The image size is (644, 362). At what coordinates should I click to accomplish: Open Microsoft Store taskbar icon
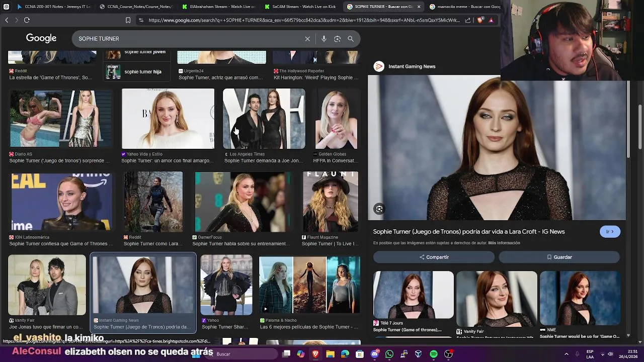360,354
